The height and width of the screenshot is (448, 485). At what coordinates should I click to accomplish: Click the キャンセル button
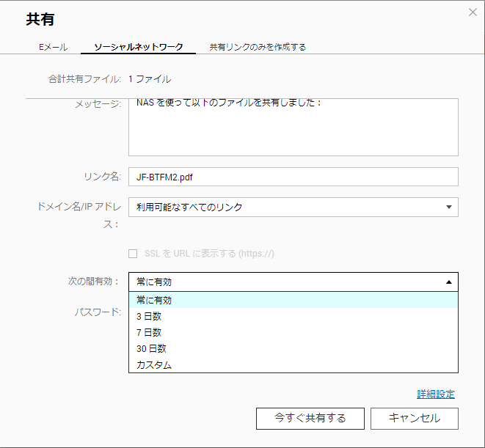pyautogui.click(x=415, y=419)
